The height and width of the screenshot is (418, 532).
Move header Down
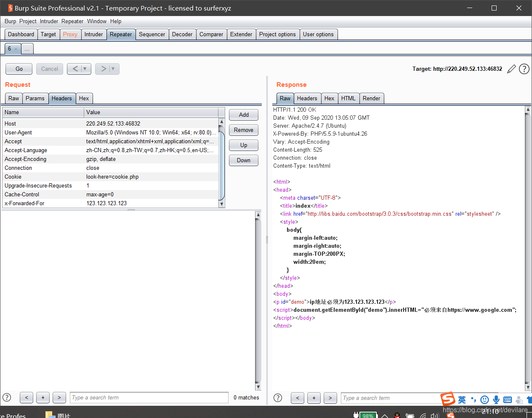click(244, 160)
